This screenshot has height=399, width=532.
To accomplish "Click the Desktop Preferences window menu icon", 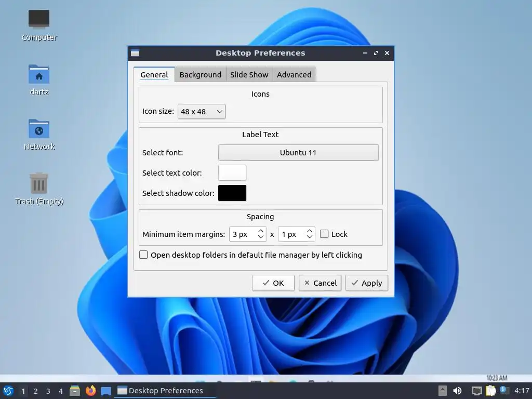I will pyautogui.click(x=135, y=53).
